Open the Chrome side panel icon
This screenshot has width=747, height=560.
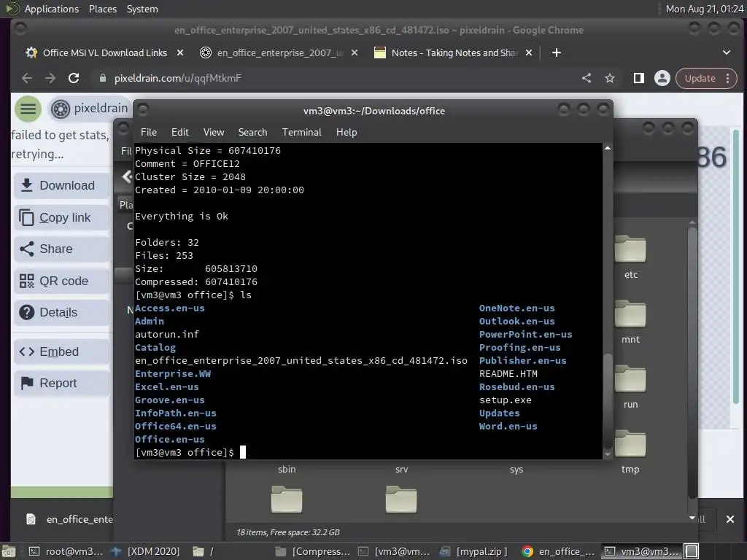point(638,78)
